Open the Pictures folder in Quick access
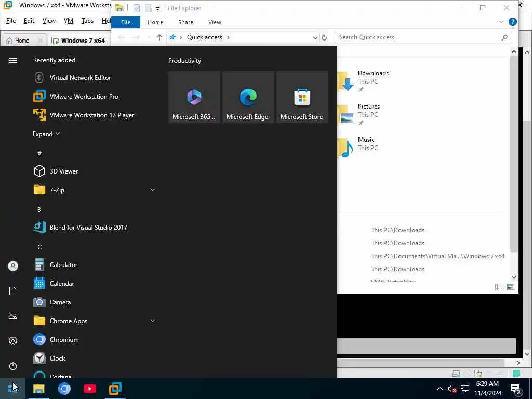532x399 pixels. point(360,114)
